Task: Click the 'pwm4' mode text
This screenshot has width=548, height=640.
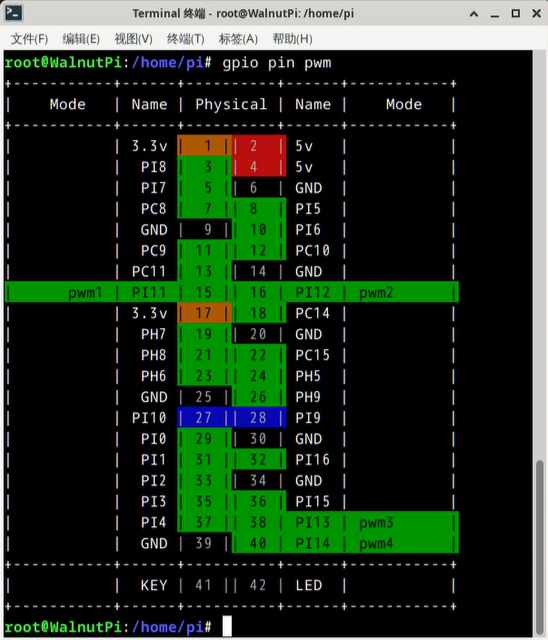Action: click(376, 544)
